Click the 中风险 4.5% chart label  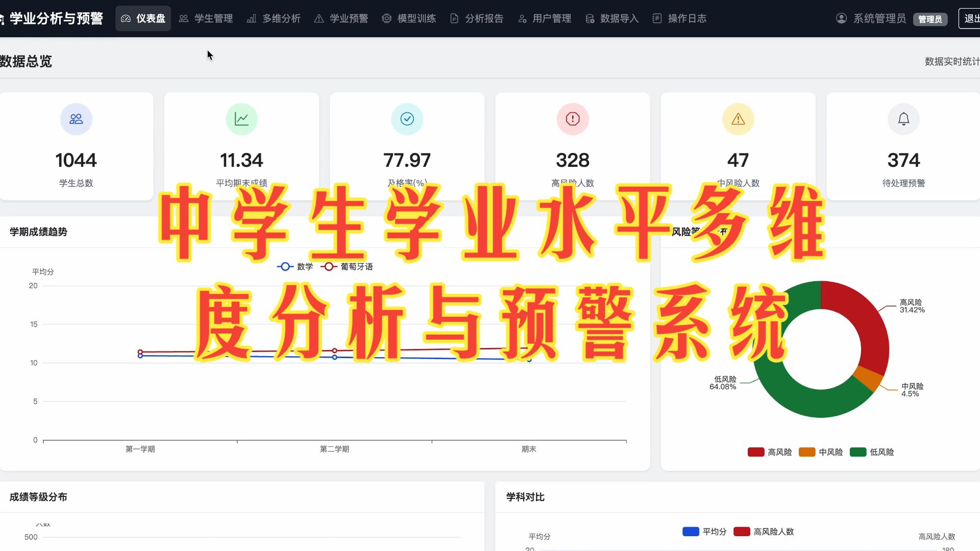tap(912, 390)
